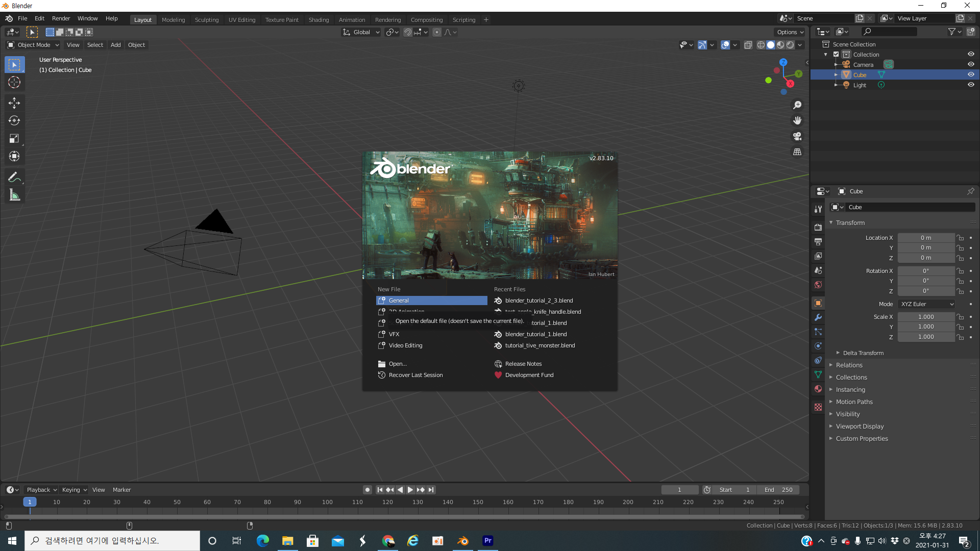Click the End frame field
The image size is (980, 551).
778,490
